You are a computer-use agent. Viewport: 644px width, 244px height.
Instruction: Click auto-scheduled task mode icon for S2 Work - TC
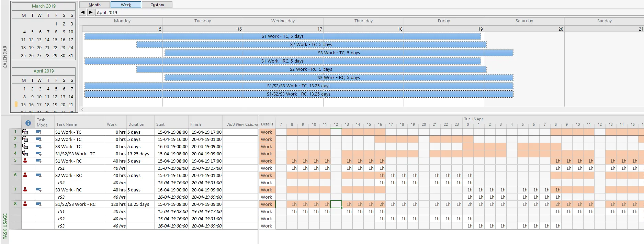[39, 139]
